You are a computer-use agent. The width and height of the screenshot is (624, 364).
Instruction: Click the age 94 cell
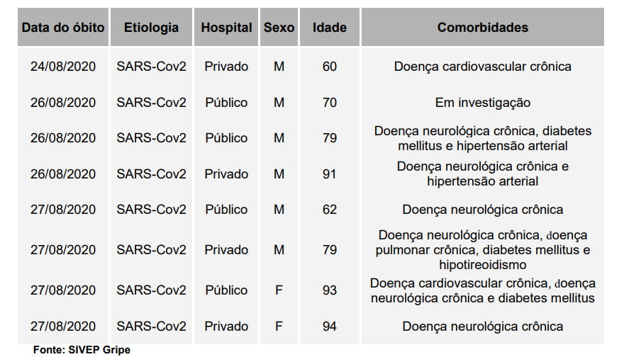click(330, 326)
